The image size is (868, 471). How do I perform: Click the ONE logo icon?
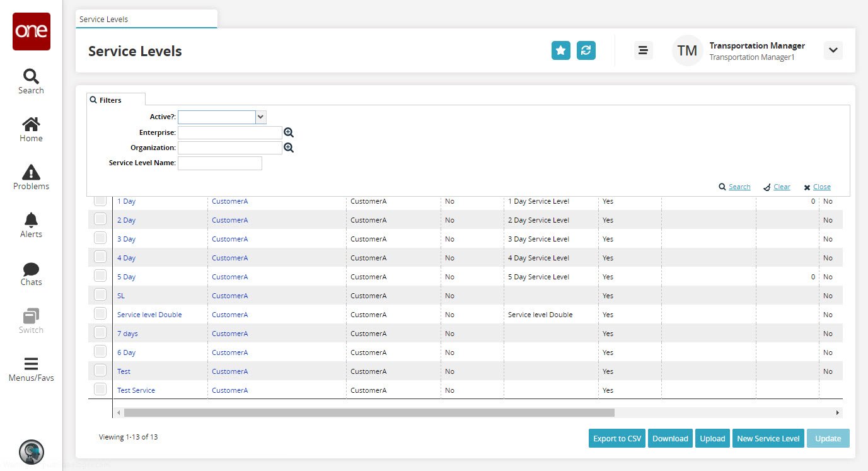point(32,32)
